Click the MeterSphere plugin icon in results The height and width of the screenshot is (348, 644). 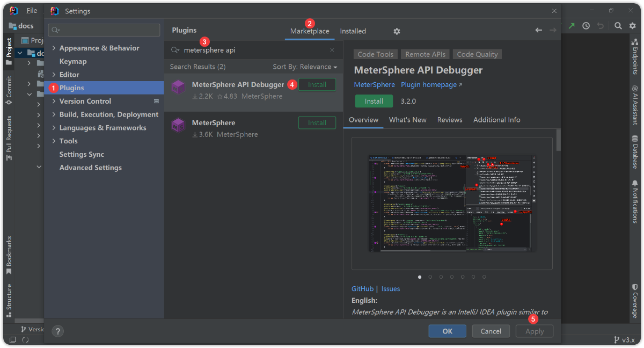pyautogui.click(x=178, y=125)
